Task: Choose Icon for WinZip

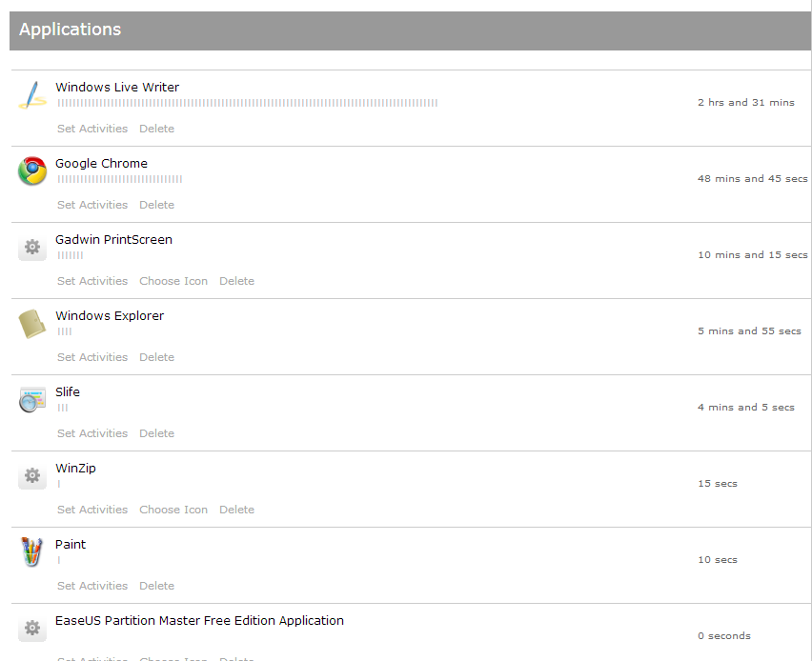Action: point(173,510)
